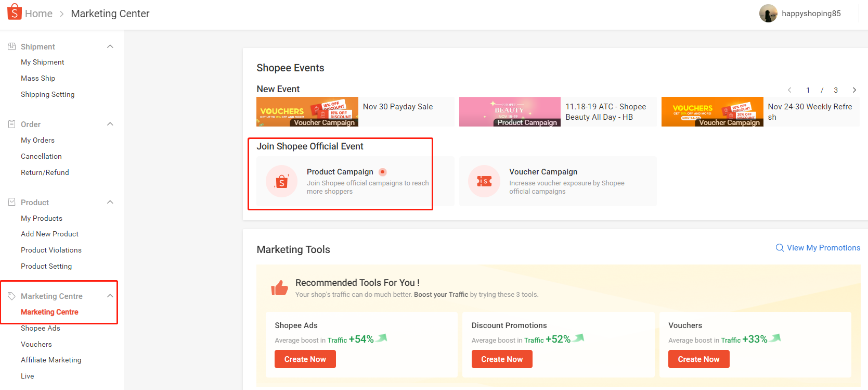
Task: Open Return/Refund menu item
Action: [45, 172]
